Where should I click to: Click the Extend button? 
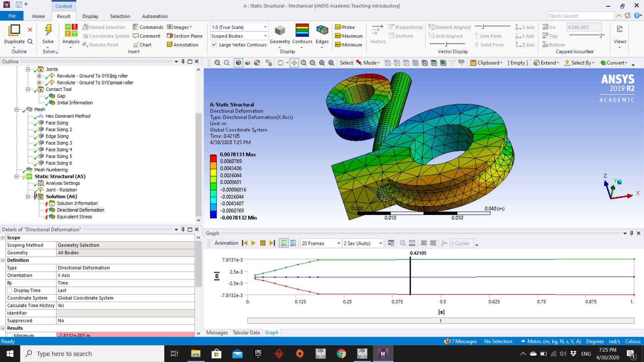546,63
